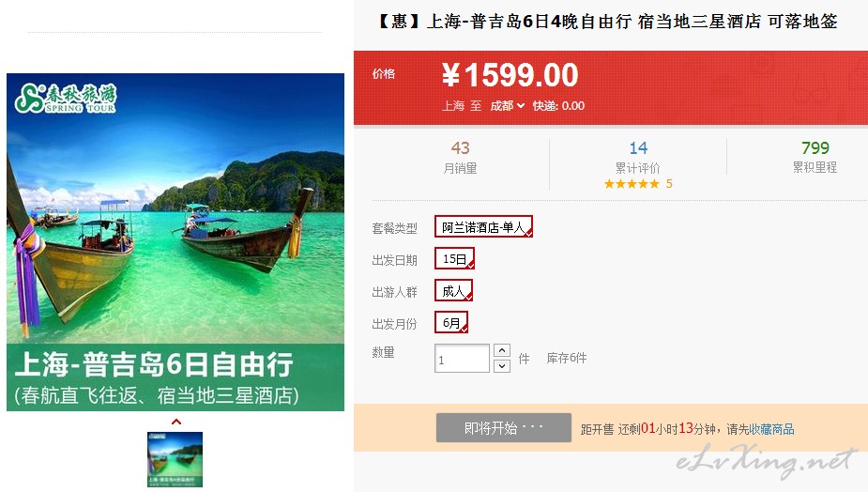Select the small product thumbnail image
This screenshot has width=868, height=492.
tap(175, 459)
